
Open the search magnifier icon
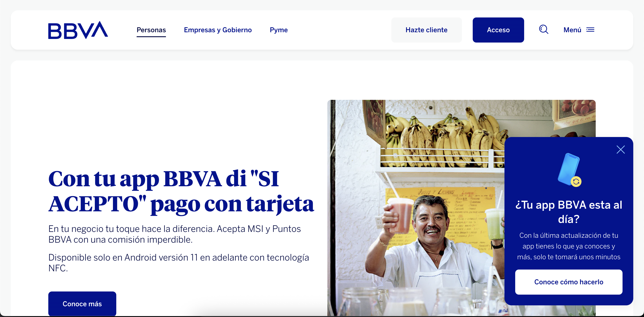coord(543,30)
